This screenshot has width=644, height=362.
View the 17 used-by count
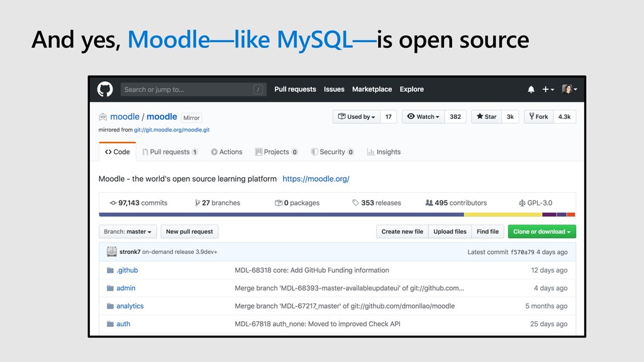389,116
